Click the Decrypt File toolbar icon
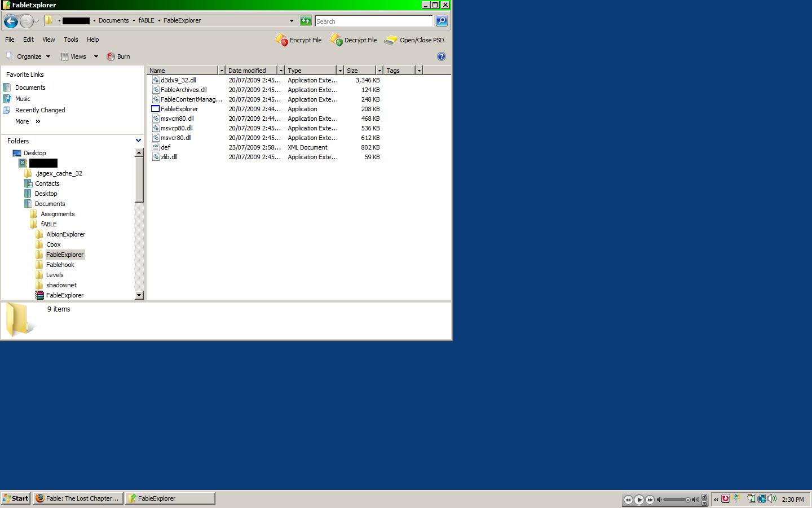The width and height of the screenshot is (812, 508). (336, 40)
